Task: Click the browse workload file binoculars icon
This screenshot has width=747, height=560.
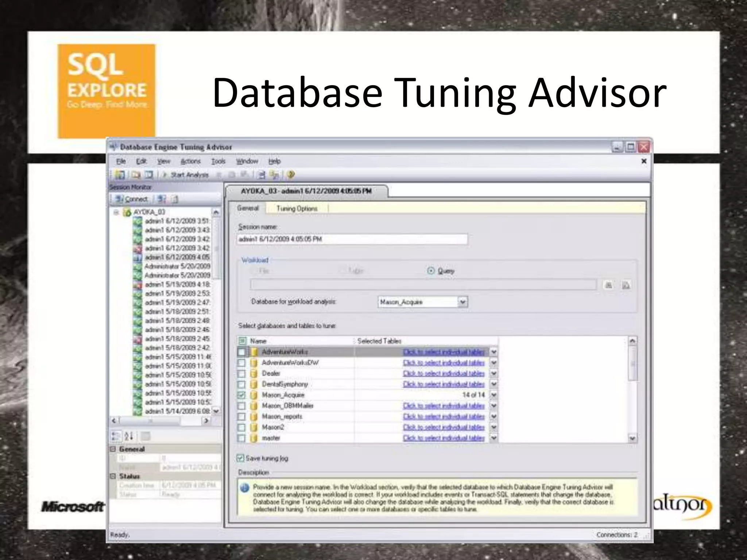Action: (x=608, y=285)
